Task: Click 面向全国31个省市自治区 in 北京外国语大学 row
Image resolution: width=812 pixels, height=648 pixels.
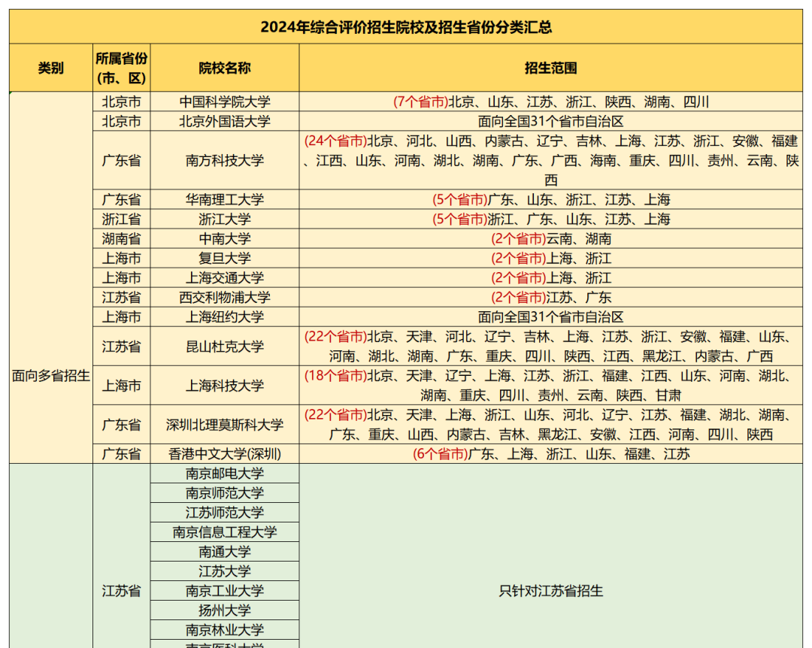Action: point(551,121)
